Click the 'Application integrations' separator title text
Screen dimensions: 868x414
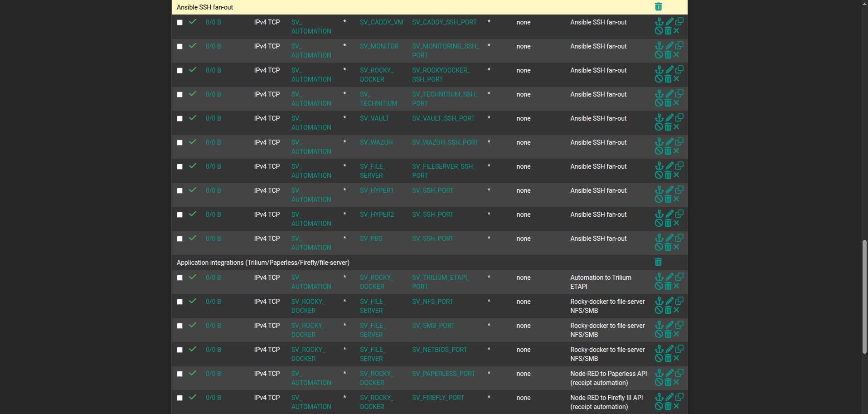coord(263,263)
